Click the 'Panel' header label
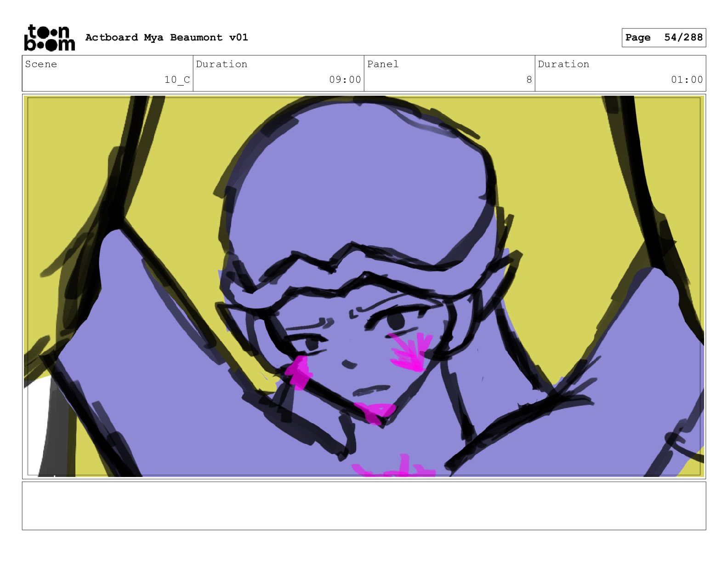This screenshot has height=563, width=728. 383,64
